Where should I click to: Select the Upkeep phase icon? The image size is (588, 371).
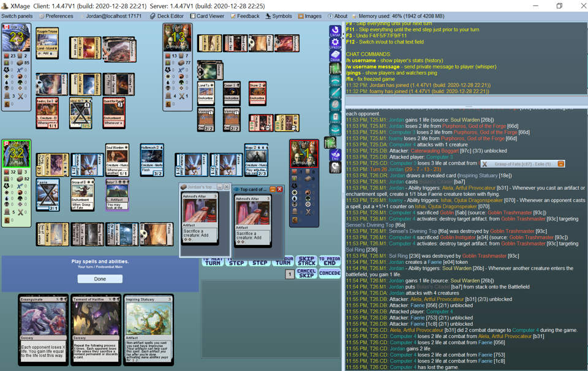click(x=335, y=43)
